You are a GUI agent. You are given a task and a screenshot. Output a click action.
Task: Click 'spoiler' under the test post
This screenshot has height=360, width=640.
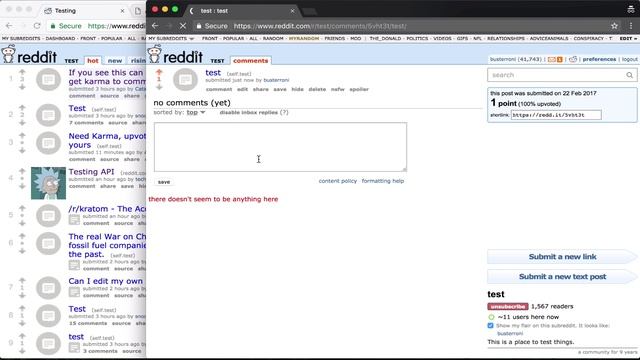tap(359, 89)
